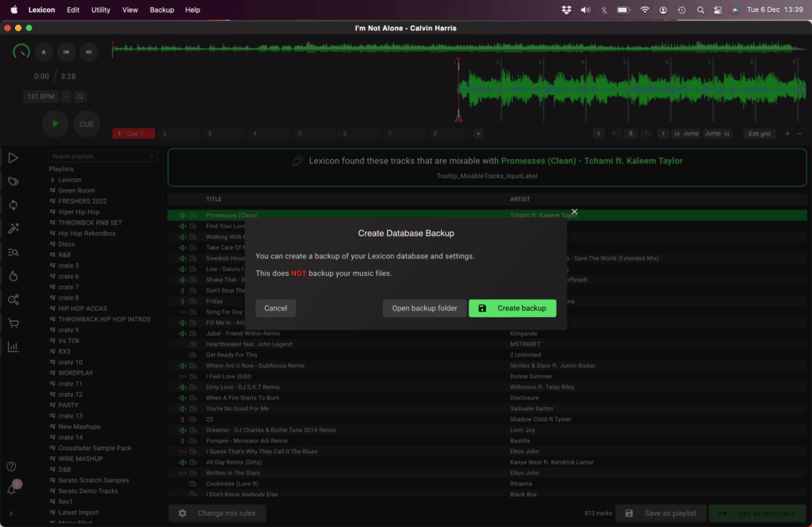Open the Backup menu
812x527 pixels.
click(x=162, y=10)
